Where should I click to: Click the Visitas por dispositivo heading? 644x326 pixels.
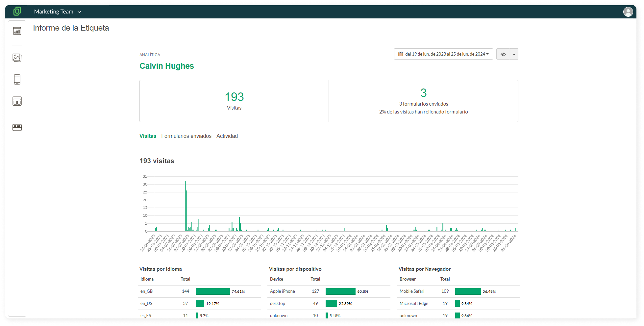point(295,269)
